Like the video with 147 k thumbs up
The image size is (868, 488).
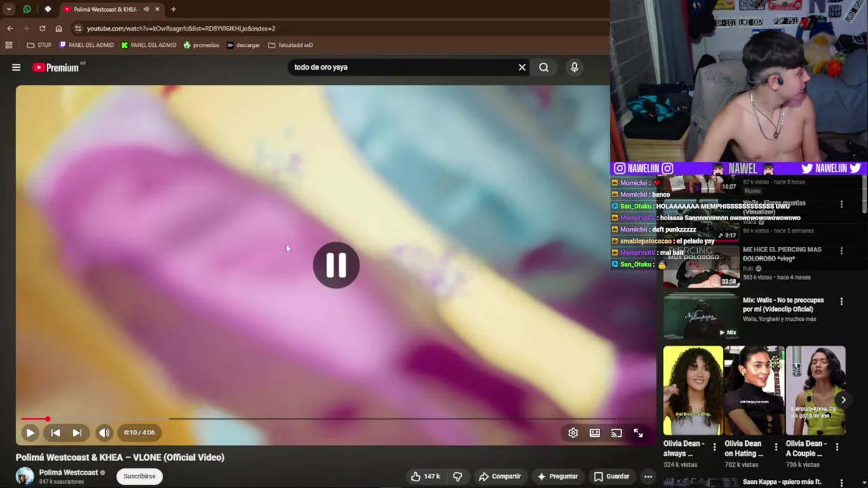tap(425, 476)
